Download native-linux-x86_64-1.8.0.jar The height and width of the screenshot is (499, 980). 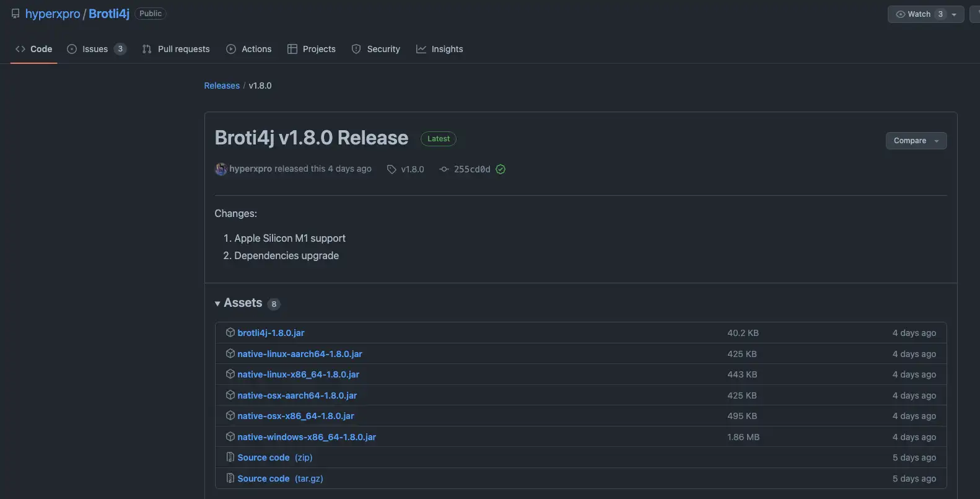pyautogui.click(x=299, y=374)
